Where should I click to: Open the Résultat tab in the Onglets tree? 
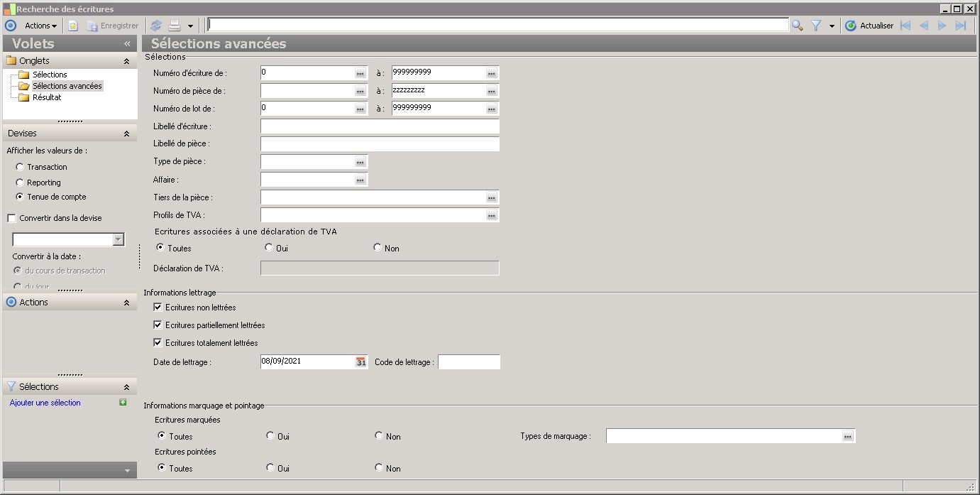(47, 97)
